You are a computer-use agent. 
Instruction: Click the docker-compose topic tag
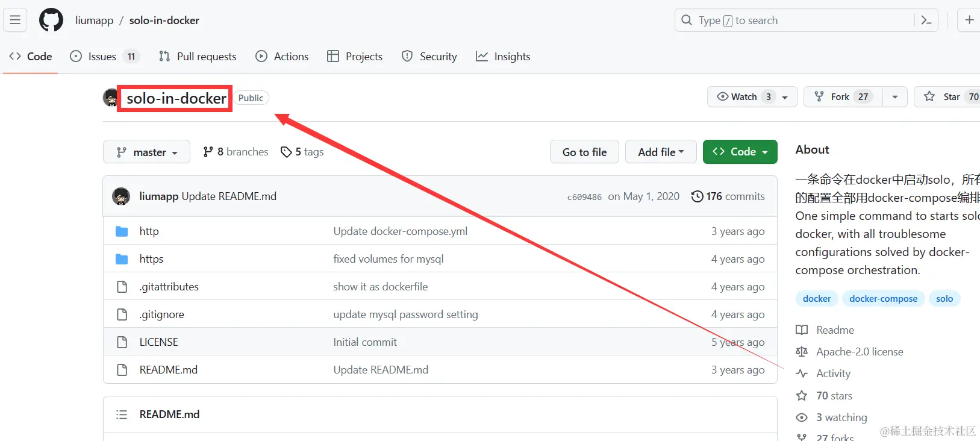883,299
